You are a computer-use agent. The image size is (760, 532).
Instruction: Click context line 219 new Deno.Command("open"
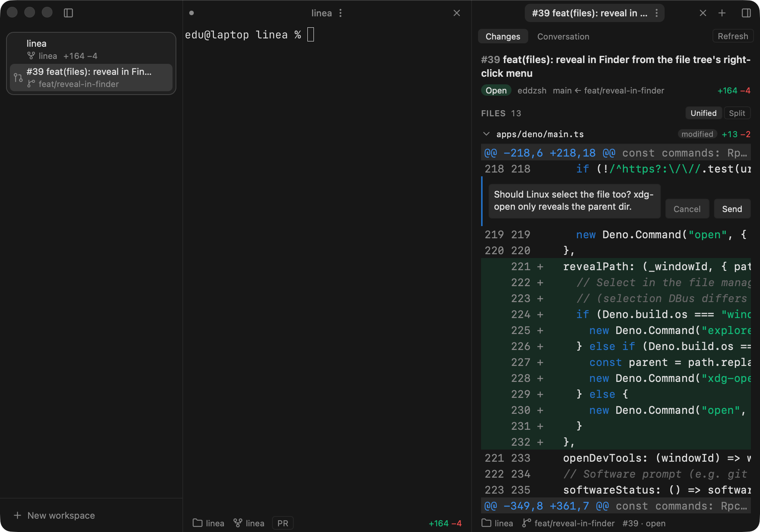coord(616,234)
